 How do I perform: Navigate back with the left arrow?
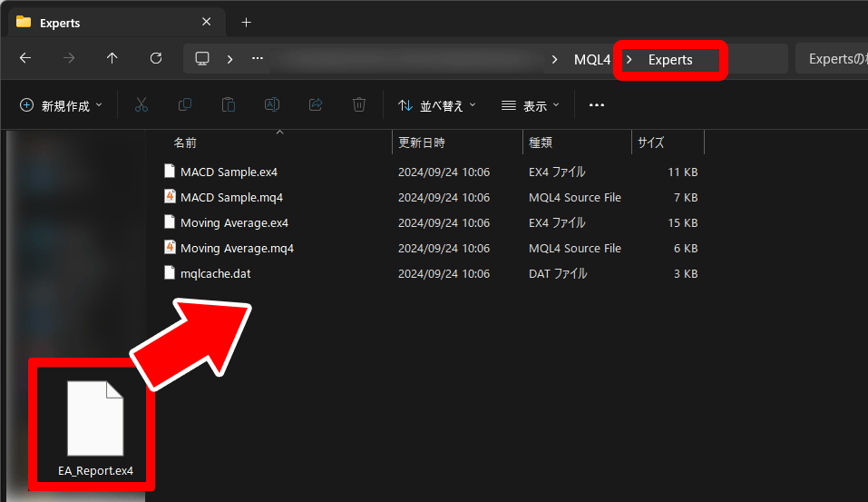(25, 59)
